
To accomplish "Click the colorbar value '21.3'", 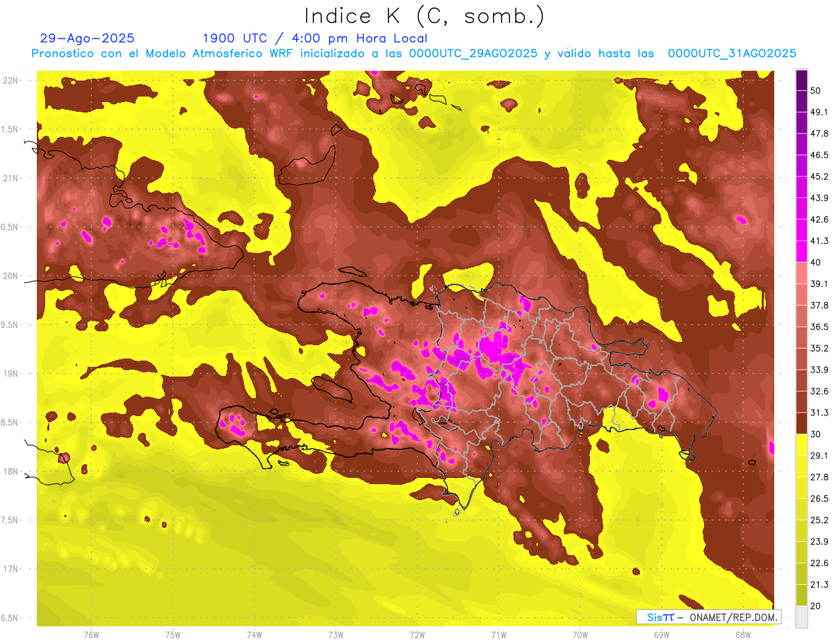I will click(819, 585).
